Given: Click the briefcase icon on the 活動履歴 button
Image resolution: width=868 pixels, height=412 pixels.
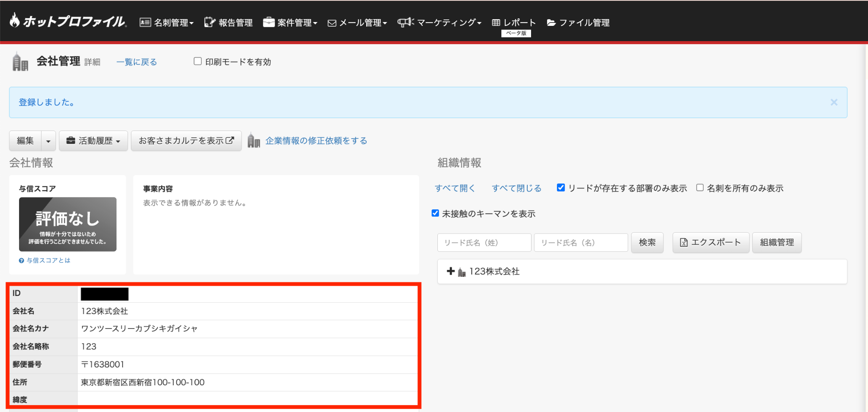Looking at the screenshot, I should 71,140.
